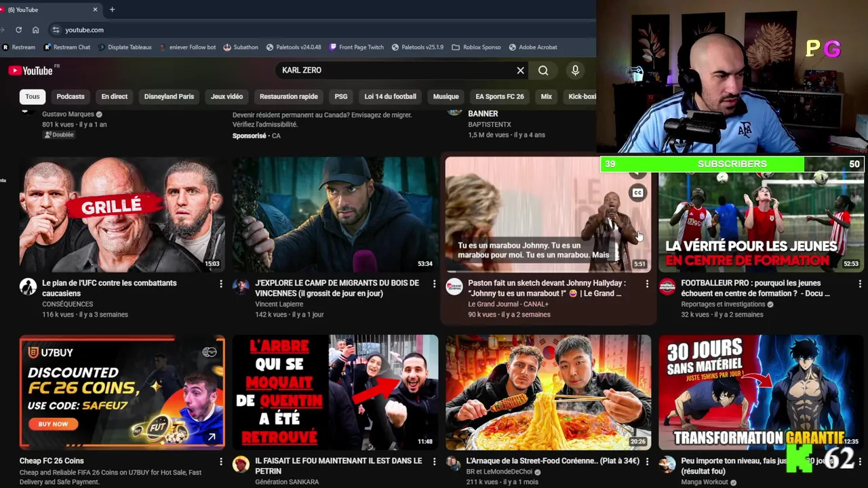The image size is (868, 488).
Task: Open the Adobe Acrobat bookmark
Action: (533, 47)
